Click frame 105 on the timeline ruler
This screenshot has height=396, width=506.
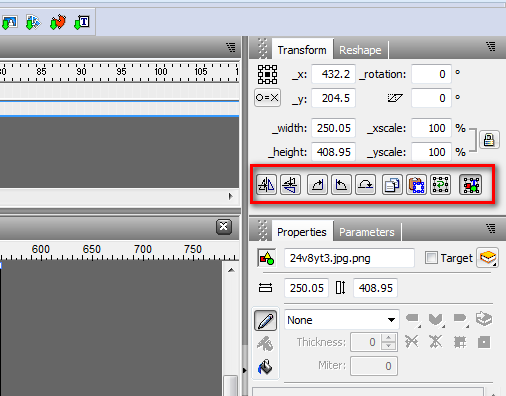[201, 71]
